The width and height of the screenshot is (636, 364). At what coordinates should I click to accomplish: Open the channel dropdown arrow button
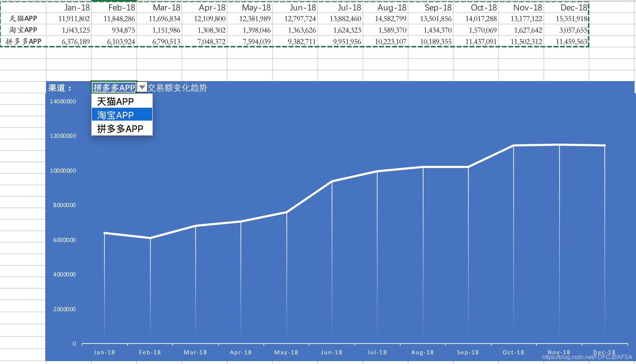pos(142,87)
